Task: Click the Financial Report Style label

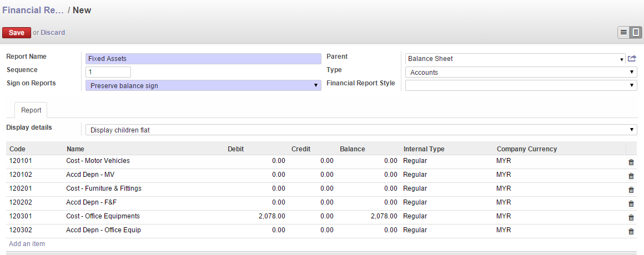Action: [361, 83]
